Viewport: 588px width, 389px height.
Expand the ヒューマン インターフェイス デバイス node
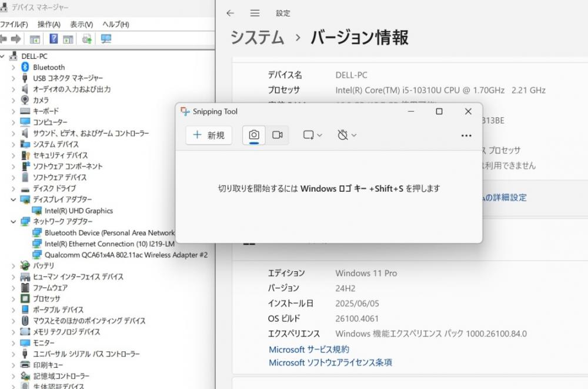coord(13,277)
